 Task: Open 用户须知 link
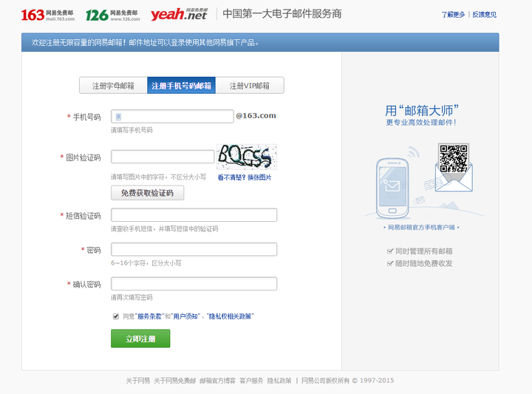[x=185, y=316]
